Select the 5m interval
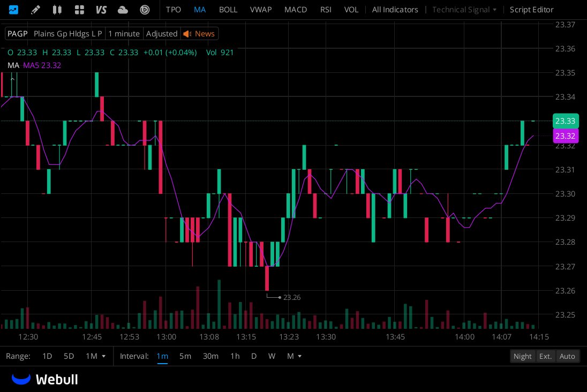Viewport: 587px width, 392px height. point(185,356)
